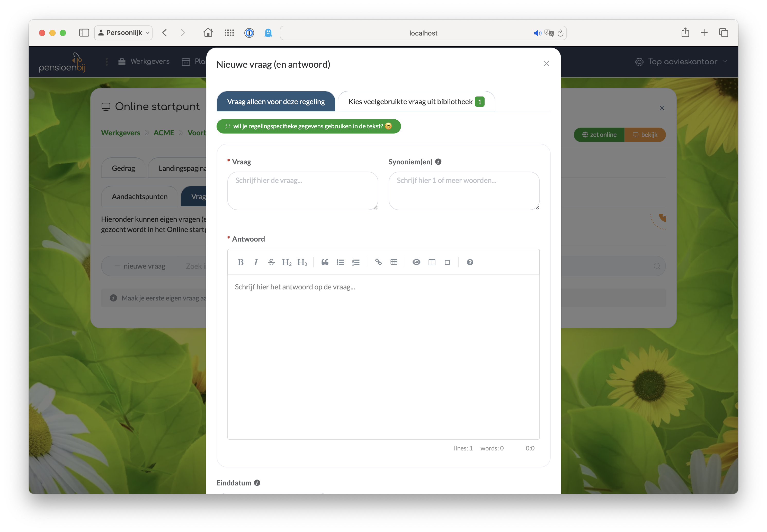The image size is (767, 532).
Task: Select tab Vraag alleen voor deze regeling
Action: tap(276, 101)
